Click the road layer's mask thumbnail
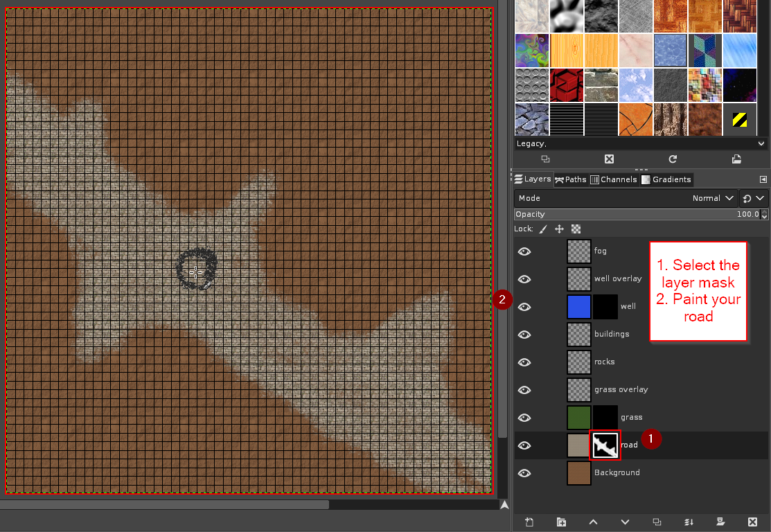 [605, 445]
